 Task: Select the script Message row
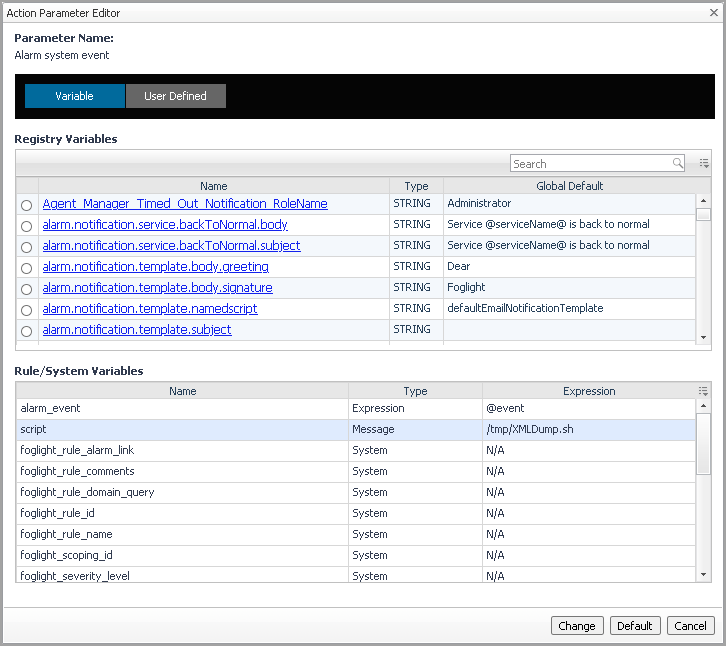pos(182,429)
